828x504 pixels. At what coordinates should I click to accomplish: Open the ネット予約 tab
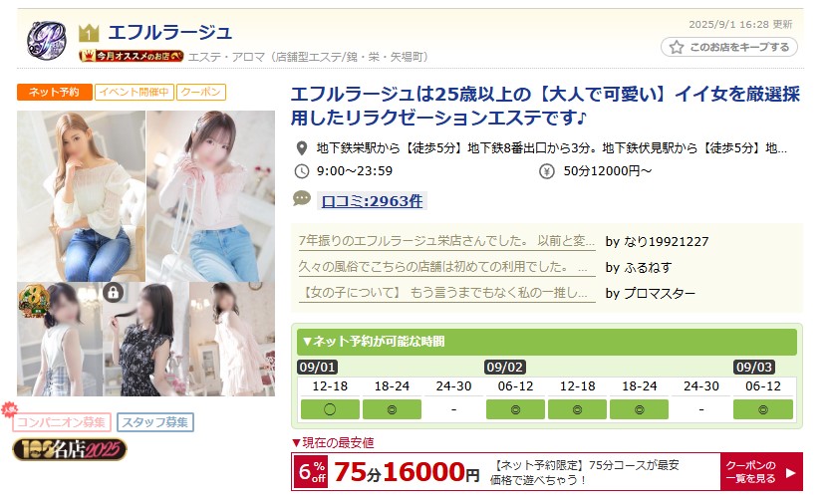[x=55, y=92]
